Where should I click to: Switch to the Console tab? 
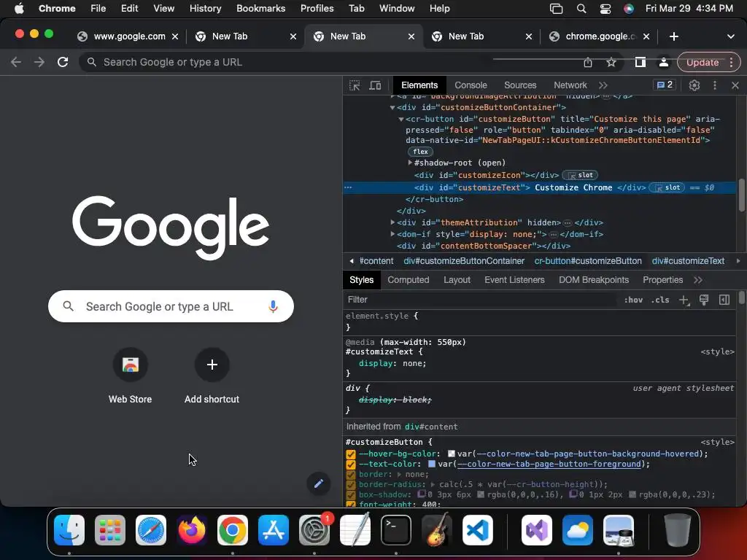click(x=471, y=85)
